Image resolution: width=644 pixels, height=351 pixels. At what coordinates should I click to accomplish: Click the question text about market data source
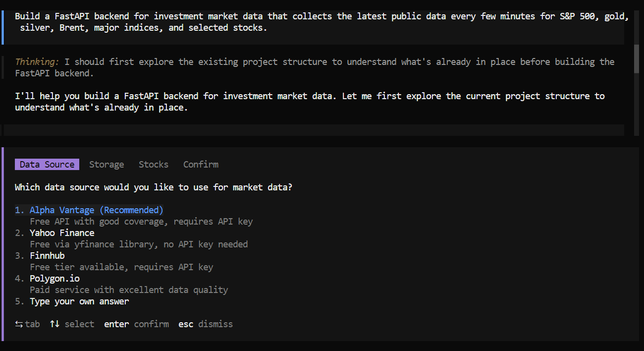click(x=153, y=187)
